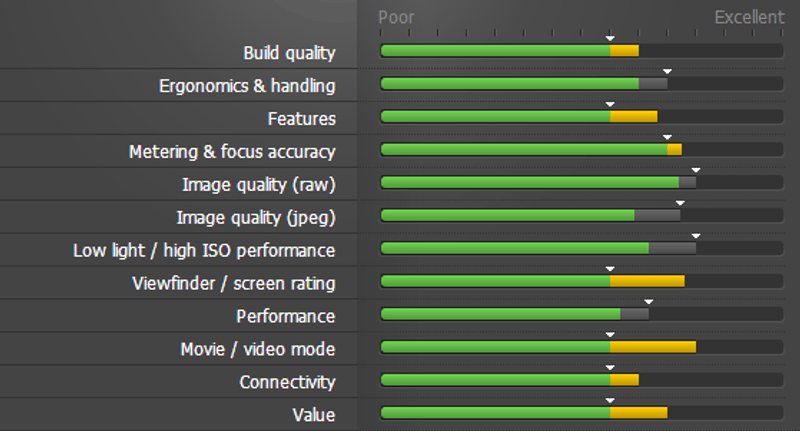Viewport: 800px width, 431px height.
Task: Click the Metering & focus accuracy label
Action: [232, 152]
